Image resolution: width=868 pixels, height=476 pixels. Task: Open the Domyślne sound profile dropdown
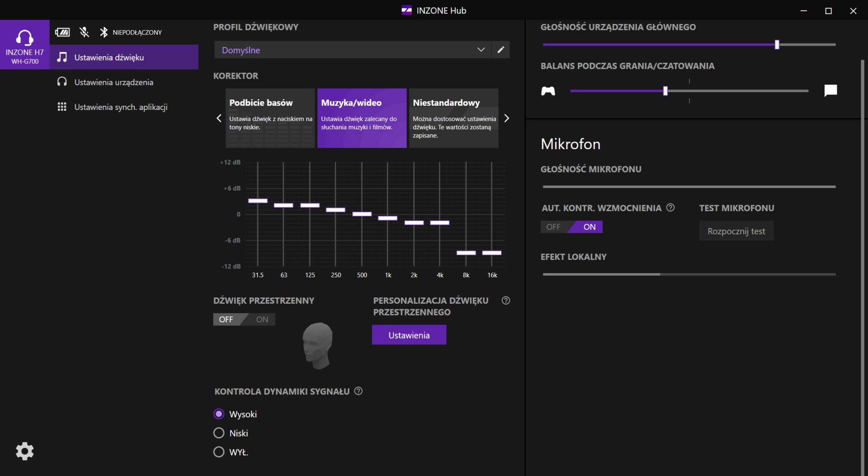[x=354, y=50]
